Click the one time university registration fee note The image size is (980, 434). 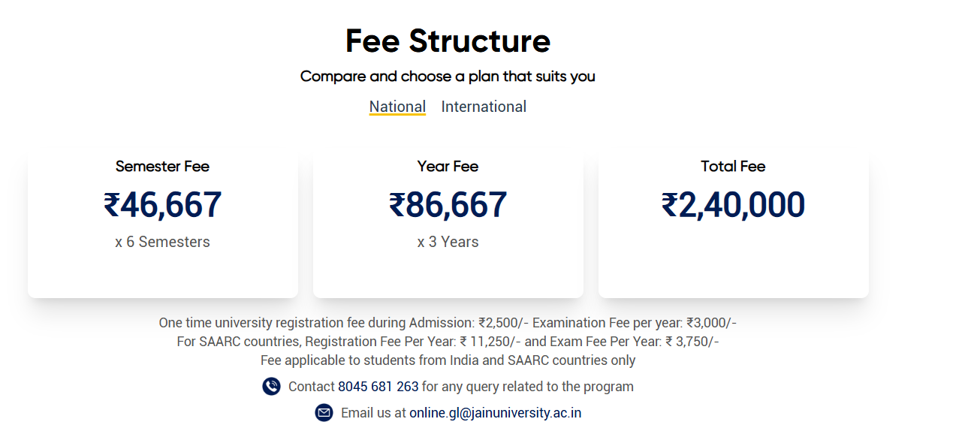pos(448,323)
